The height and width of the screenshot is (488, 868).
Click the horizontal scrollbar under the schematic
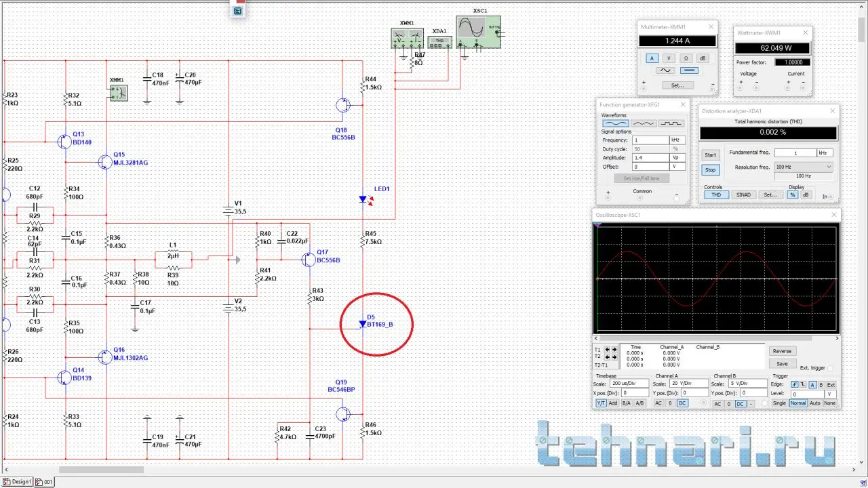pyautogui.click(x=102, y=470)
